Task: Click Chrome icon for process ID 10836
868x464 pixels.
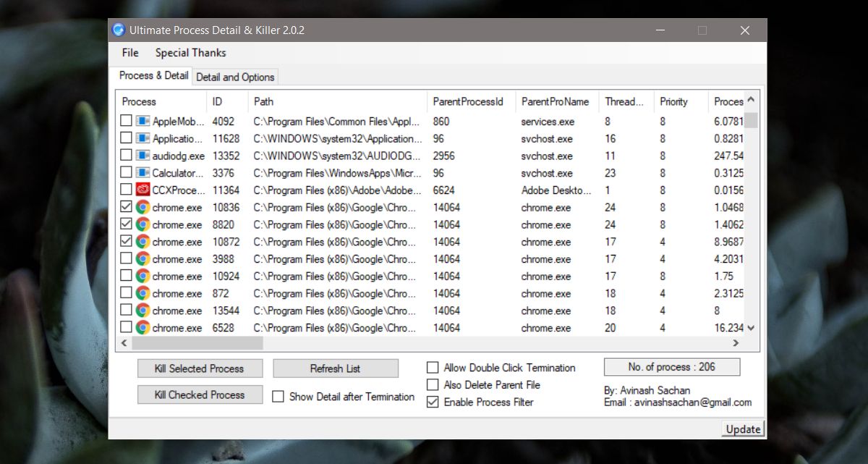Action: 142,207
